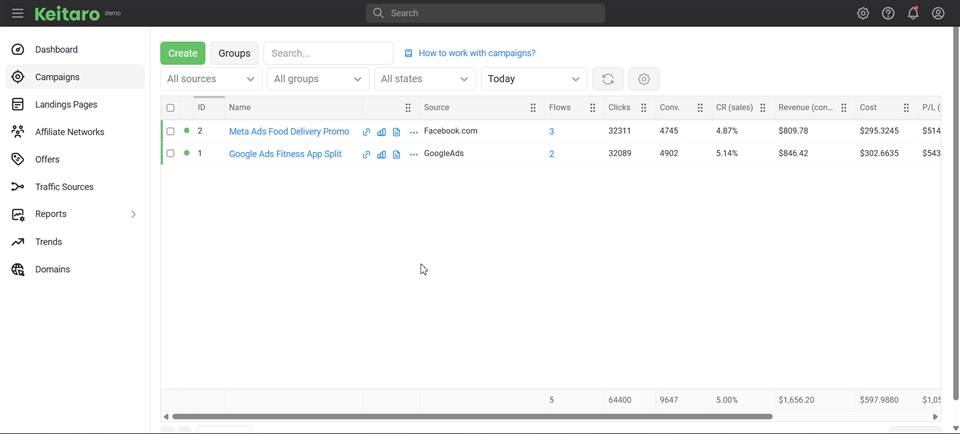Open the hamburger menu icon
This screenshot has height=434, width=960.
[17, 13]
